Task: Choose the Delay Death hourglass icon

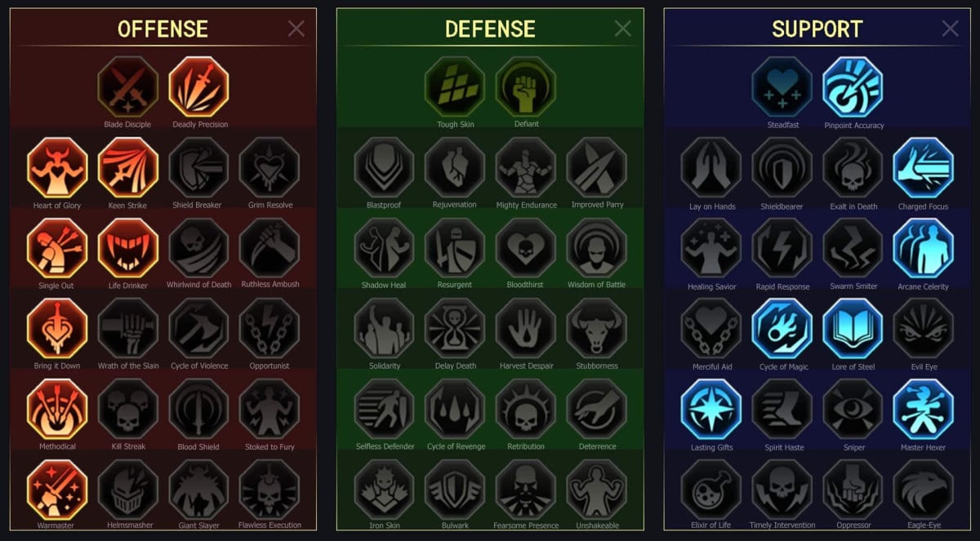Action: [455, 328]
